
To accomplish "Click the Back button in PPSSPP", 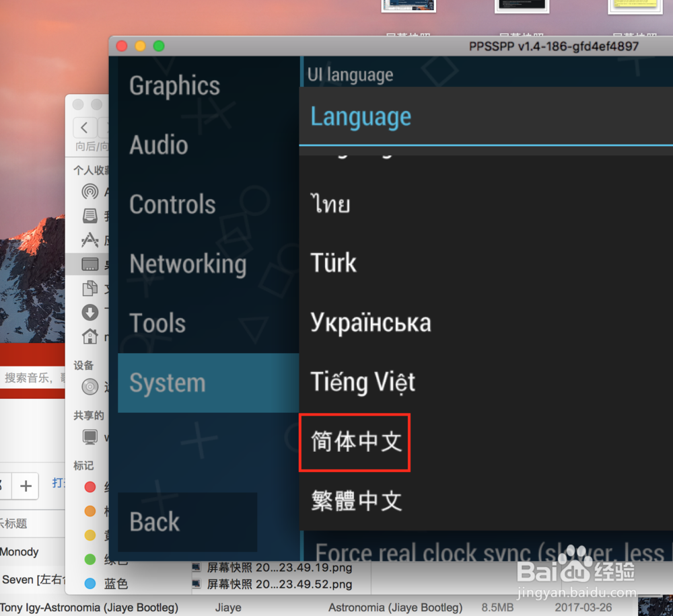I will [188, 522].
